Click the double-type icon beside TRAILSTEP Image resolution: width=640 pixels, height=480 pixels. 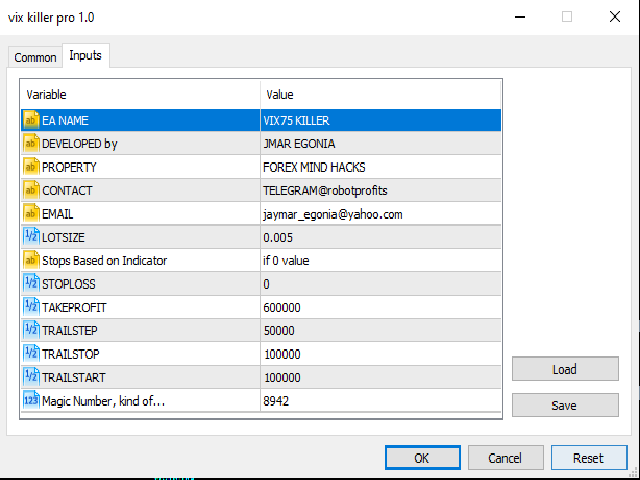[31, 330]
